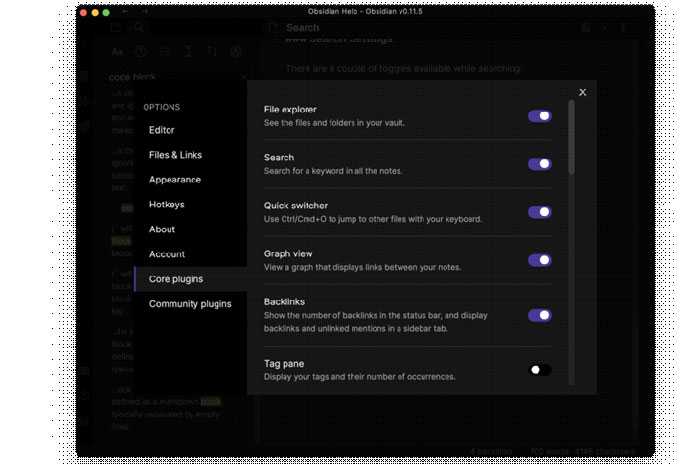Select the Appearance settings section

(175, 180)
